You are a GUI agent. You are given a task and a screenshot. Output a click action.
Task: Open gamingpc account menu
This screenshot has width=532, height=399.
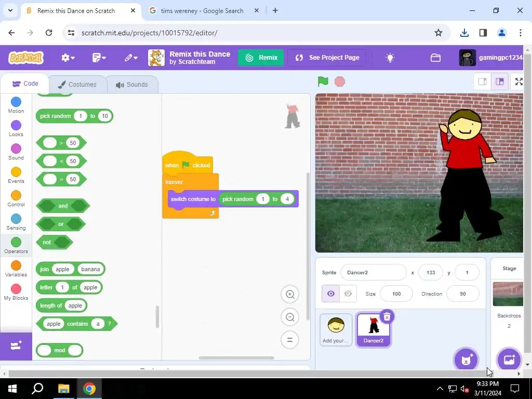491,58
